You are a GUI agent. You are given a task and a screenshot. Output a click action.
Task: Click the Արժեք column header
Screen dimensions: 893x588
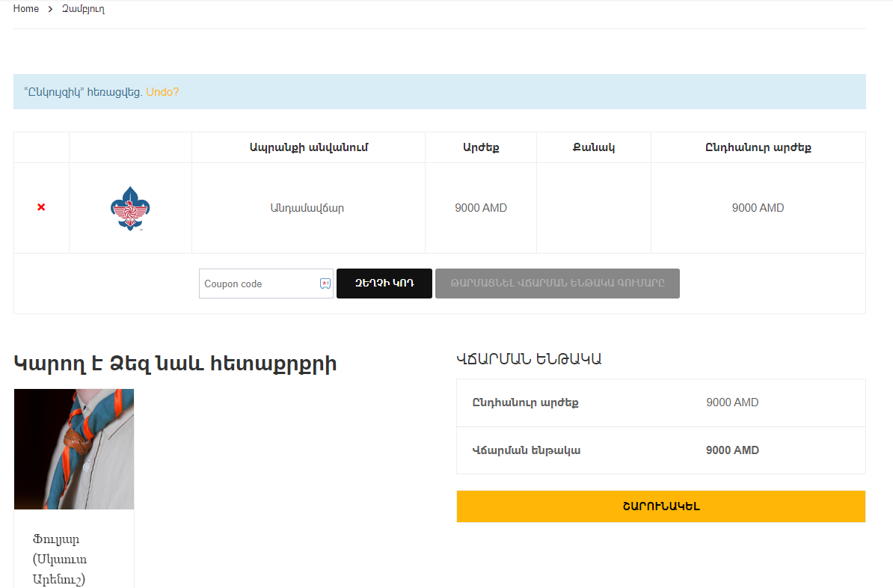pyautogui.click(x=481, y=147)
